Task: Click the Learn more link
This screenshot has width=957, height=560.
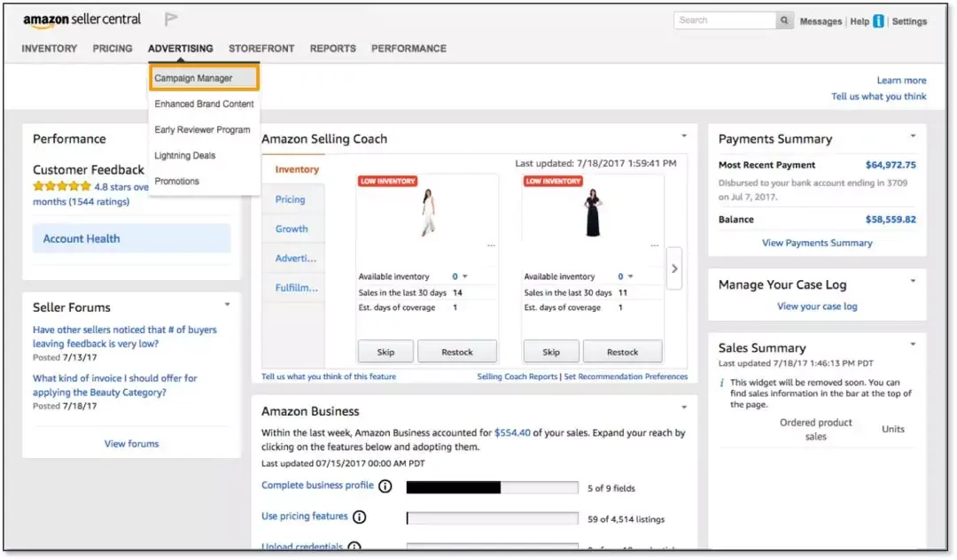Action: click(901, 81)
